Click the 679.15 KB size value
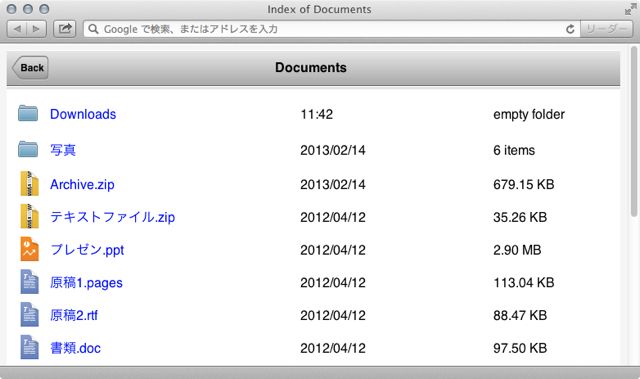 [524, 185]
